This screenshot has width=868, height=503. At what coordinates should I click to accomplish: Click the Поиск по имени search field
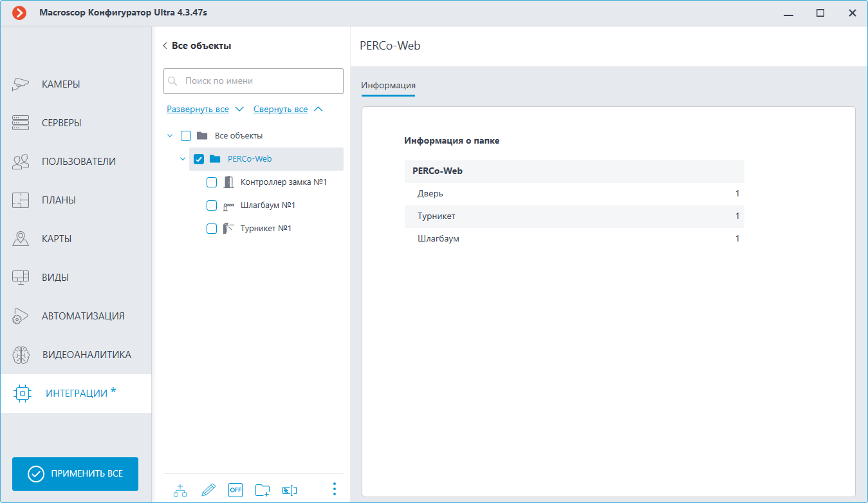coord(254,81)
